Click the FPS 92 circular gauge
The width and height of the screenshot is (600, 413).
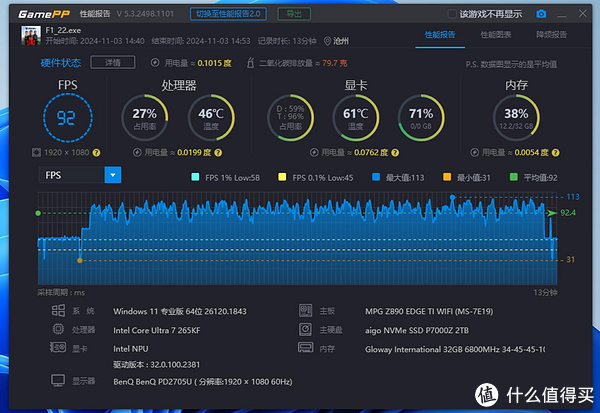(68, 118)
